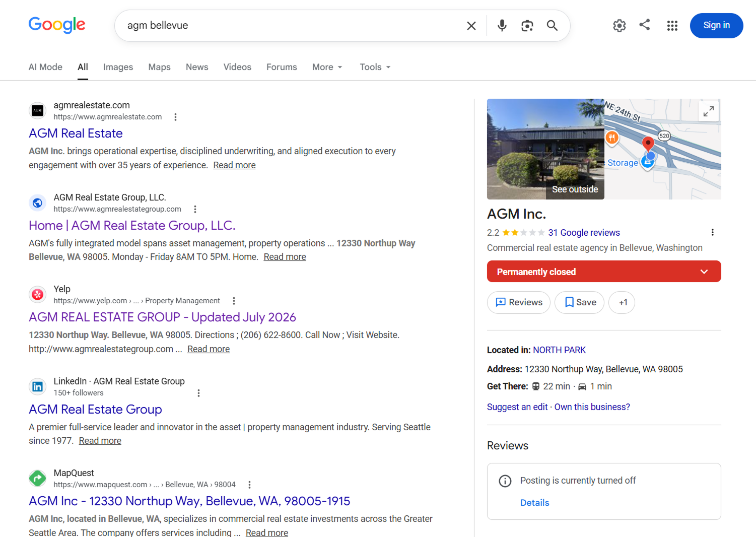The height and width of the screenshot is (537, 756).
Task: Click Own this business? link
Action: click(592, 407)
